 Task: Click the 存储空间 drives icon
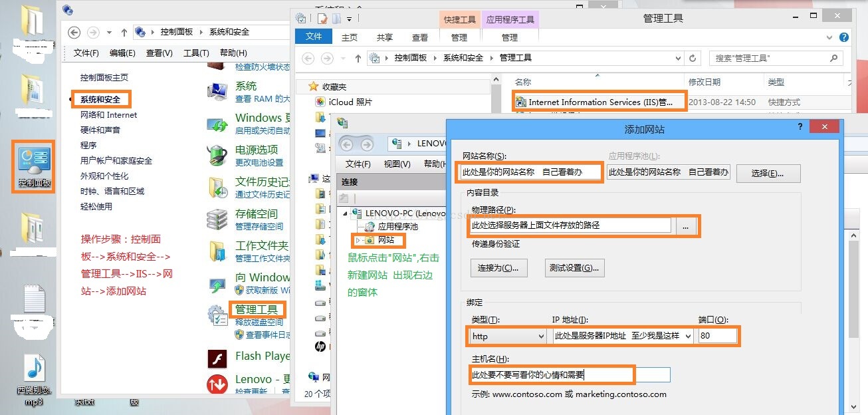[x=218, y=219]
